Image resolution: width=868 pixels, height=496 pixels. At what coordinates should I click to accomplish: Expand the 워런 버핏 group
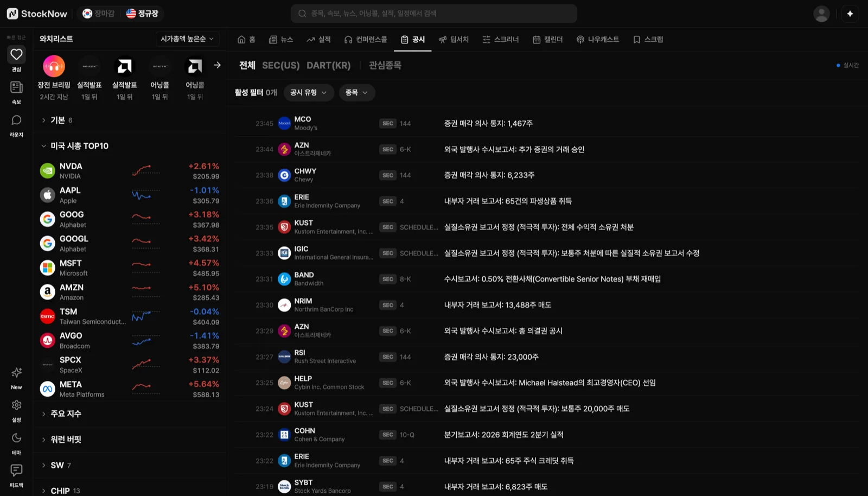pos(129,440)
